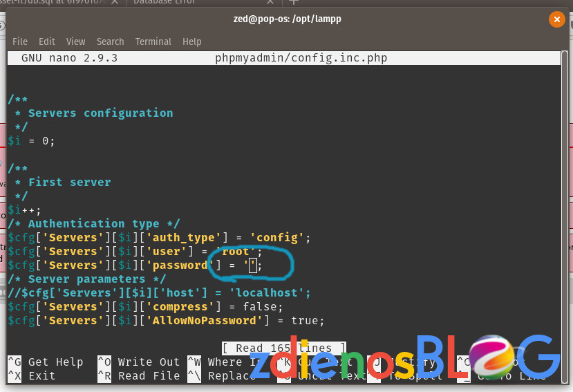Viewport: 573px width, 392px height.
Task: Click the ^\ Replace shortcut
Action: pos(221,376)
